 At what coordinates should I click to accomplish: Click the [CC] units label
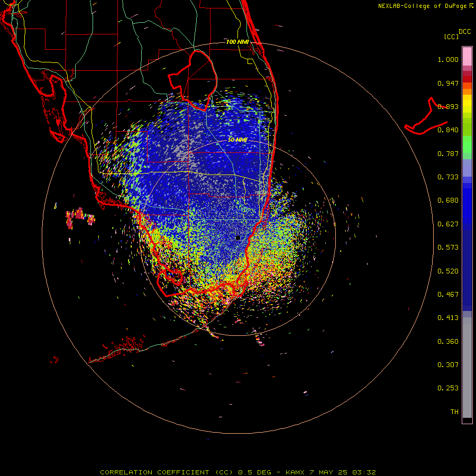(451, 36)
